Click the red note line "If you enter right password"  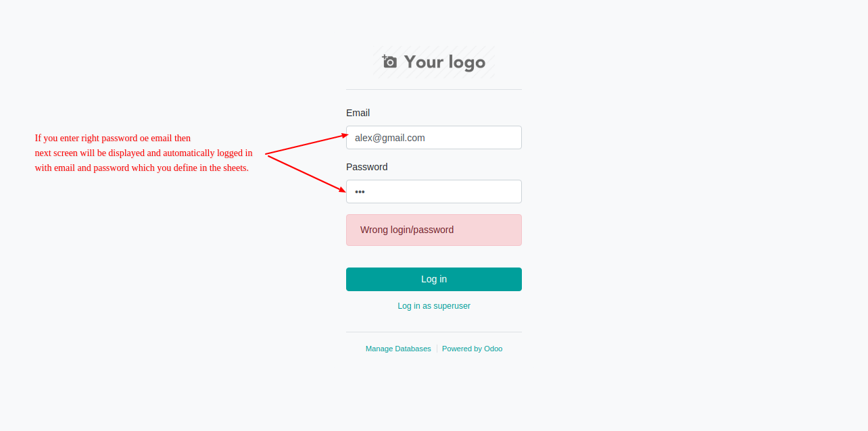[113, 138]
